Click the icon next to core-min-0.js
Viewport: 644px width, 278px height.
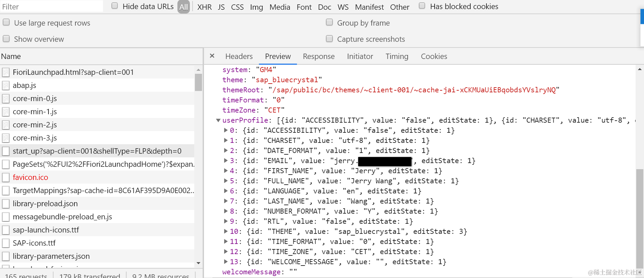6,99
